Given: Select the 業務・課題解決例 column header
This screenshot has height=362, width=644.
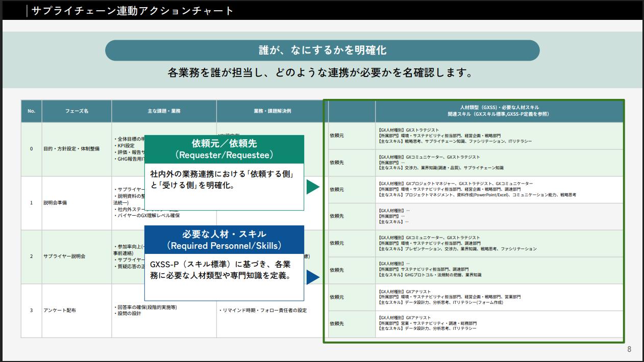Looking at the screenshot, I should [269, 111].
